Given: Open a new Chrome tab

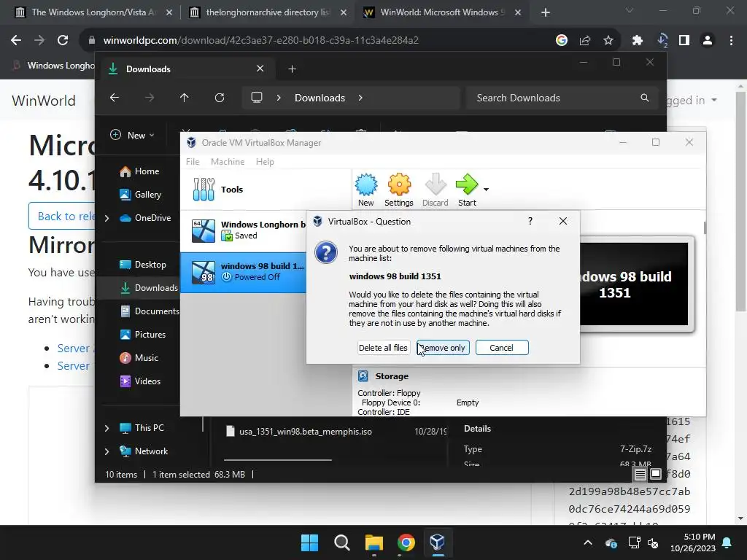Looking at the screenshot, I should 546,12.
